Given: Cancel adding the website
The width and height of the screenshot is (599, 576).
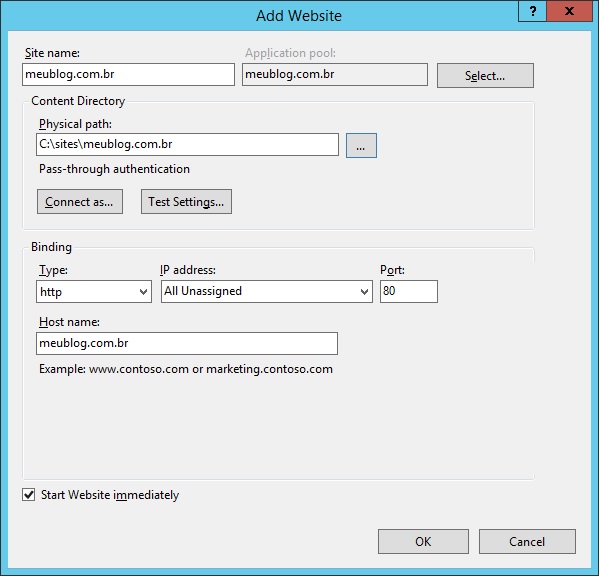Looking at the screenshot, I should pos(527,541).
